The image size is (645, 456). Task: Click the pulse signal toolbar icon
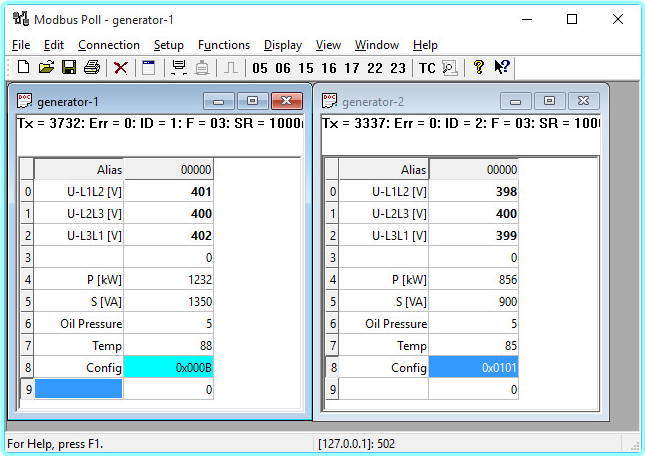(x=230, y=68)
